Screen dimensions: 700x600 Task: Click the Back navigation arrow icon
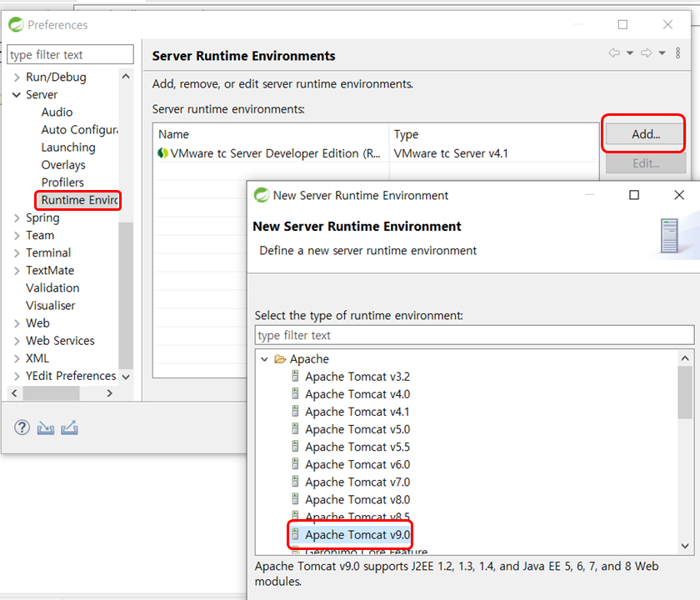614,52
